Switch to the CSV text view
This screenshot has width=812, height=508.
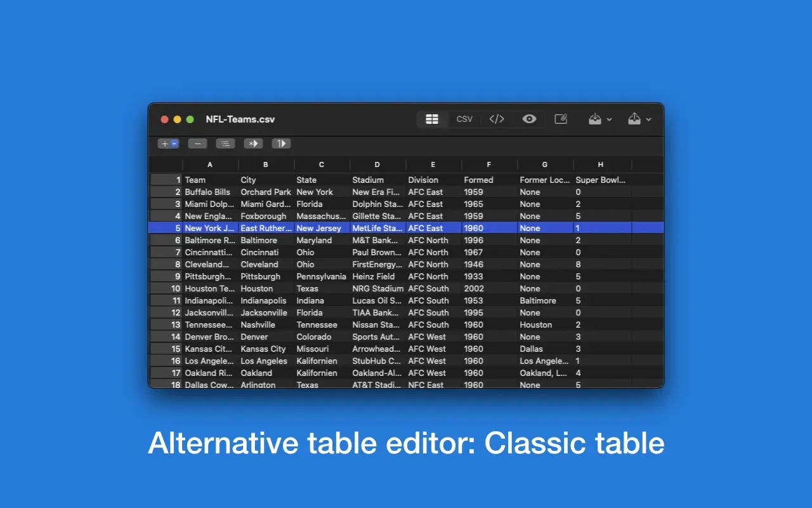point(464,119)
